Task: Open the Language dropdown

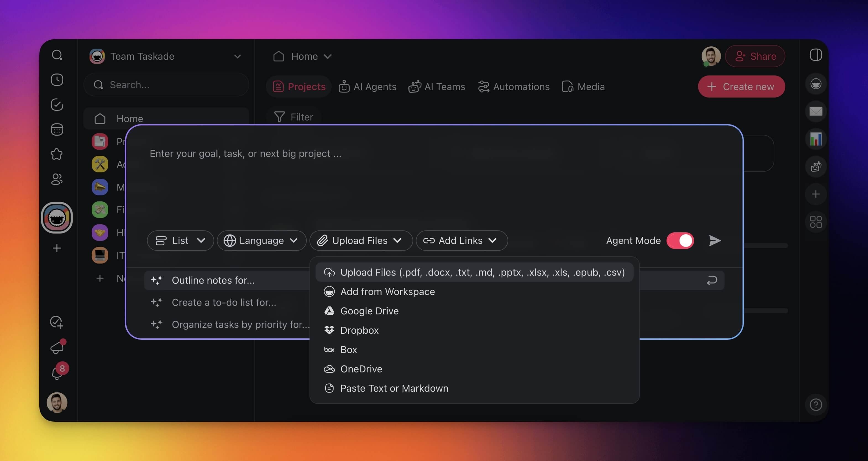Action: 261,240
